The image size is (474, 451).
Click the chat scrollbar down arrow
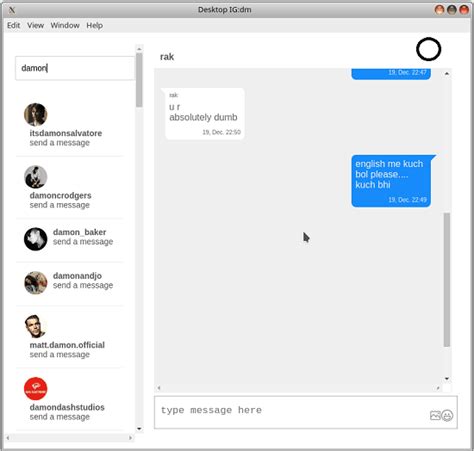(x=447, y=379)
